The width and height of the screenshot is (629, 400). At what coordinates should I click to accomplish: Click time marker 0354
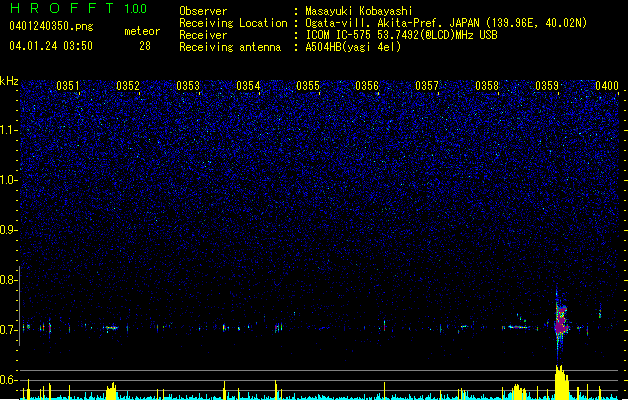coord(248,86)
